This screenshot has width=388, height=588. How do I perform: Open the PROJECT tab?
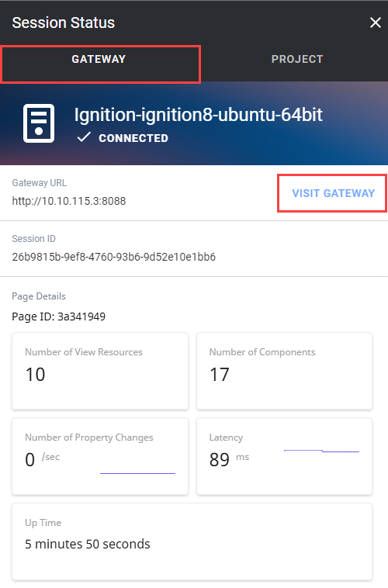296,59
